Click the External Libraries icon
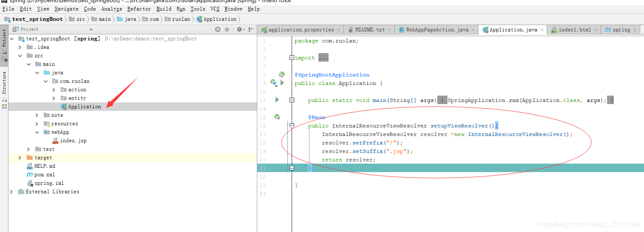Screen dimensions: 644x232 coord(21,192)
